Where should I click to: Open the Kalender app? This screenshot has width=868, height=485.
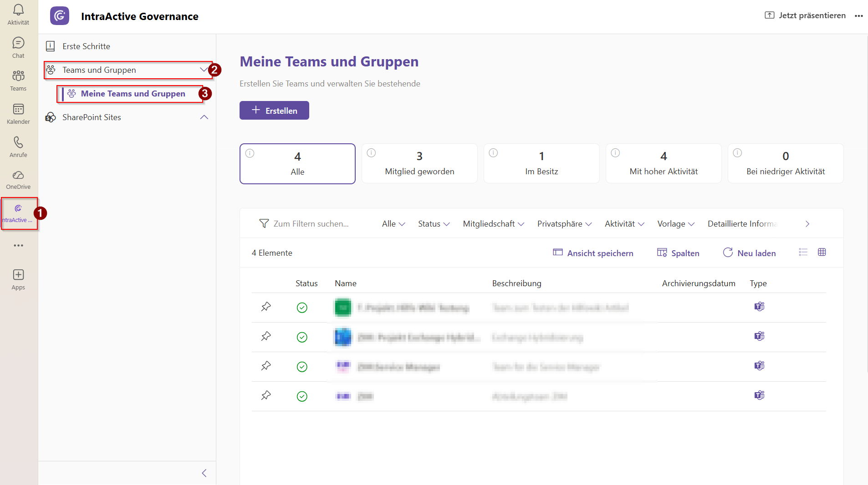click(18, 114)
